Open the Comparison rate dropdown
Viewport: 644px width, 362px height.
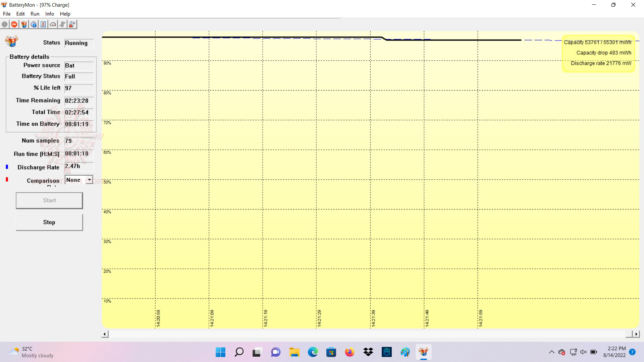point(89,180)
